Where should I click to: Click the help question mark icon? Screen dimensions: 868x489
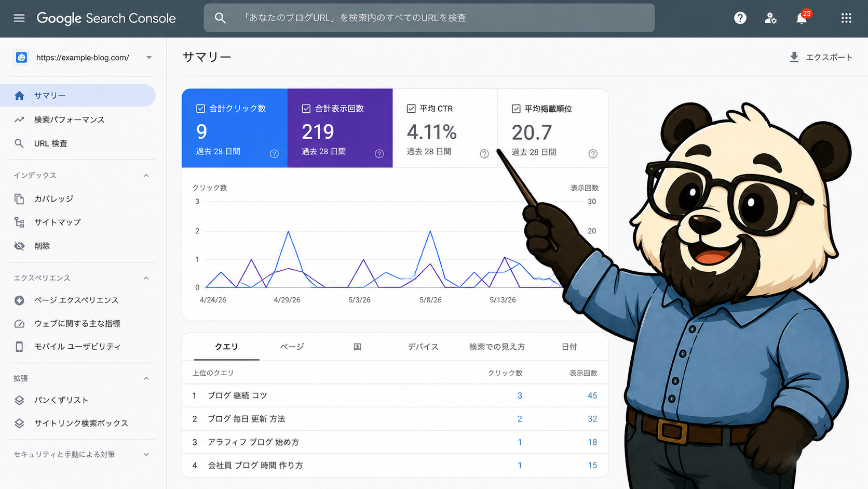(740, 18)
